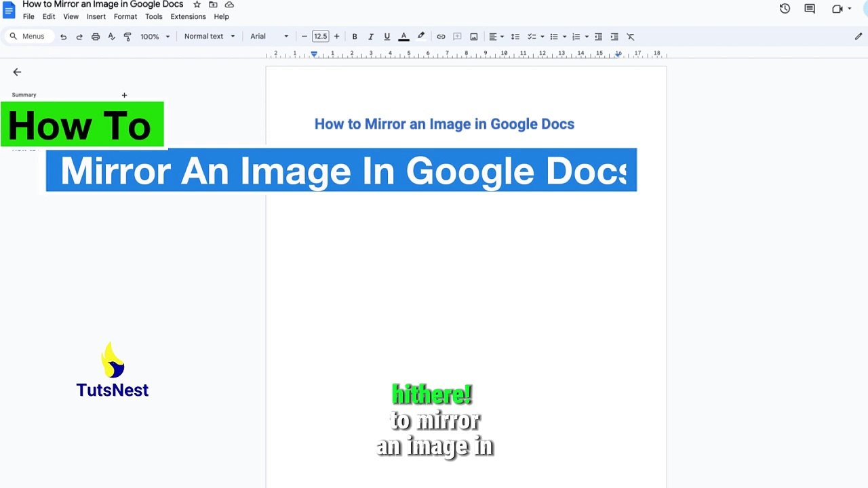Open the Format menu

pyautogui.click(x=125, y=17)
